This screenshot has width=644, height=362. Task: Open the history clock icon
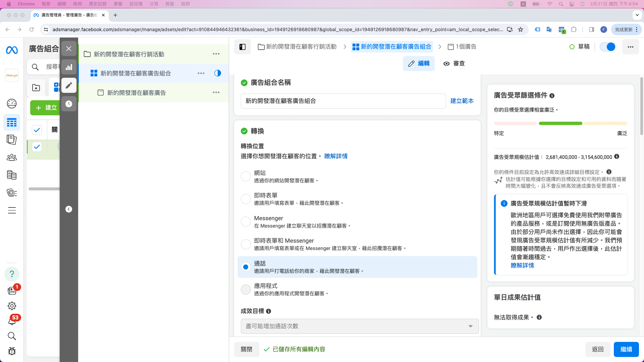coord(69,104)
